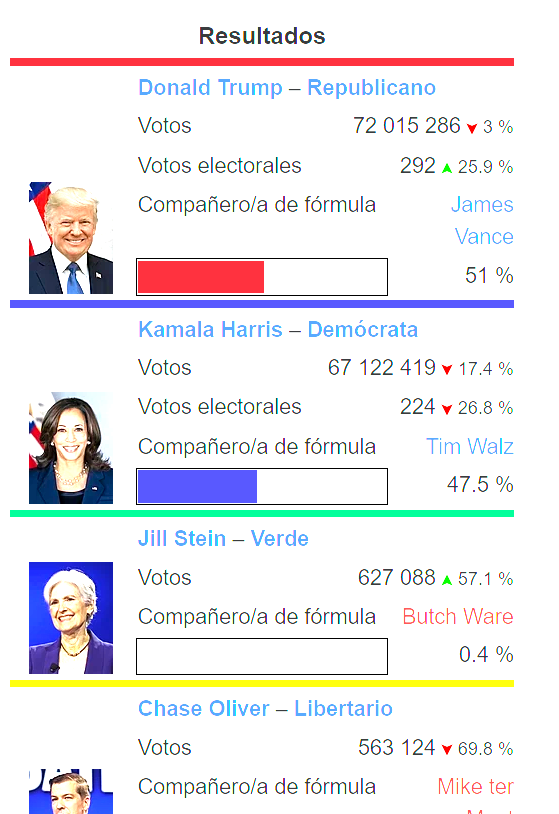Open the Republicano party link

371,88
